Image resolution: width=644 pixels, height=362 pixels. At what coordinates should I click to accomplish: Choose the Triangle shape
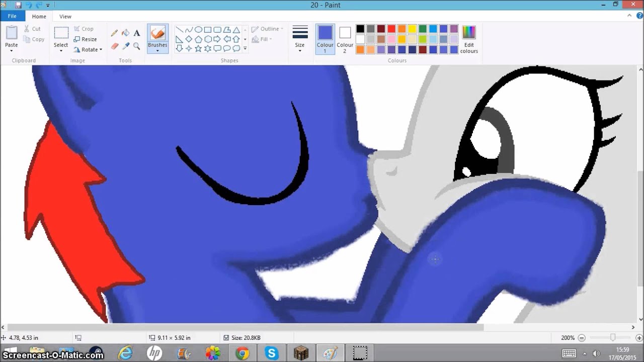[236, 30]
